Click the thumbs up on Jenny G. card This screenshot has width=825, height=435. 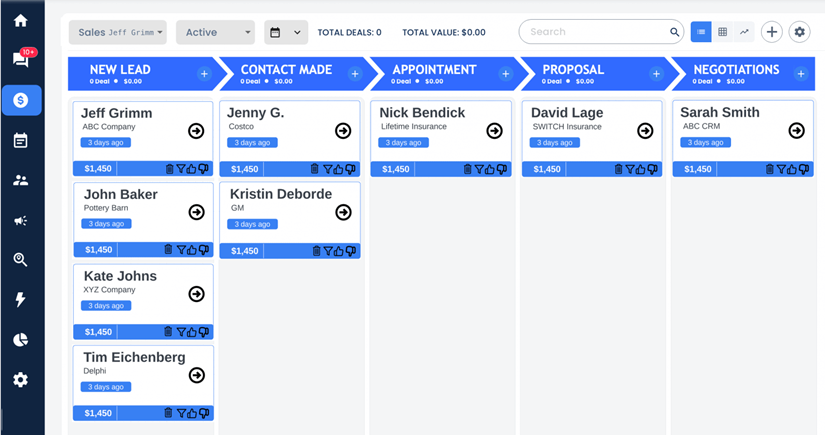[x=339, y=169]
